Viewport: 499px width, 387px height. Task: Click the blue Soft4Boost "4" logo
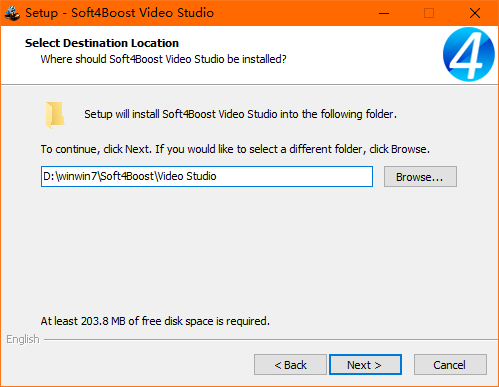coord(469,55)
